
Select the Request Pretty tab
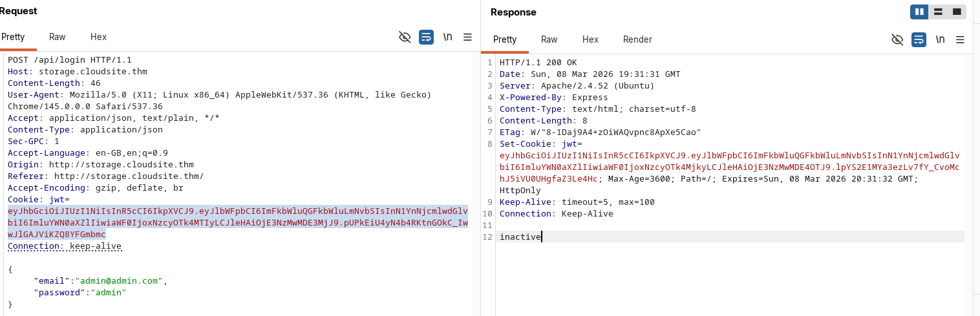13,37
